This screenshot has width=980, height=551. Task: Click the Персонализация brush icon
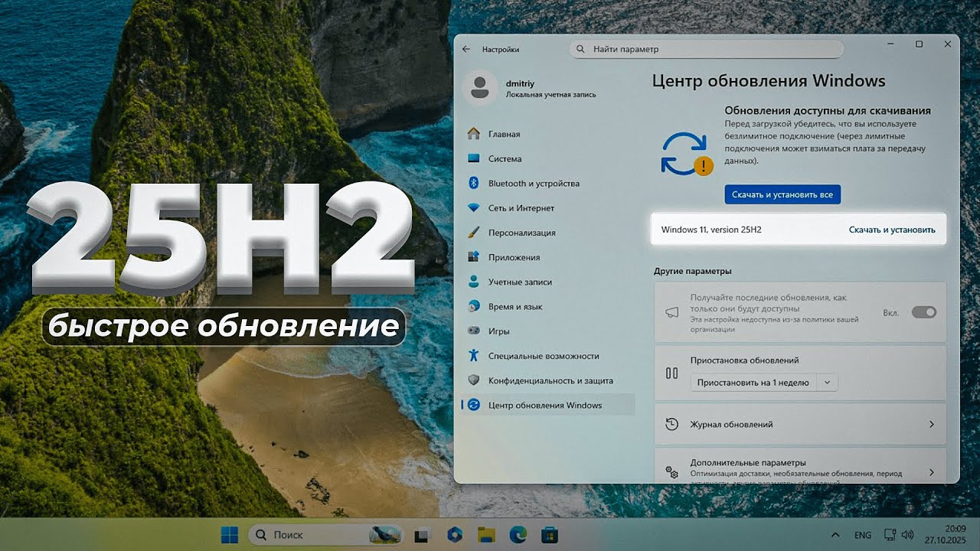[x=474, y=233]
